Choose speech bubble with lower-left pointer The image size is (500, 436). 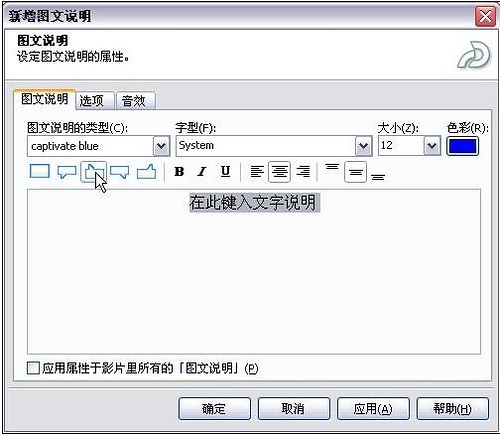click(x=66, y=172)
